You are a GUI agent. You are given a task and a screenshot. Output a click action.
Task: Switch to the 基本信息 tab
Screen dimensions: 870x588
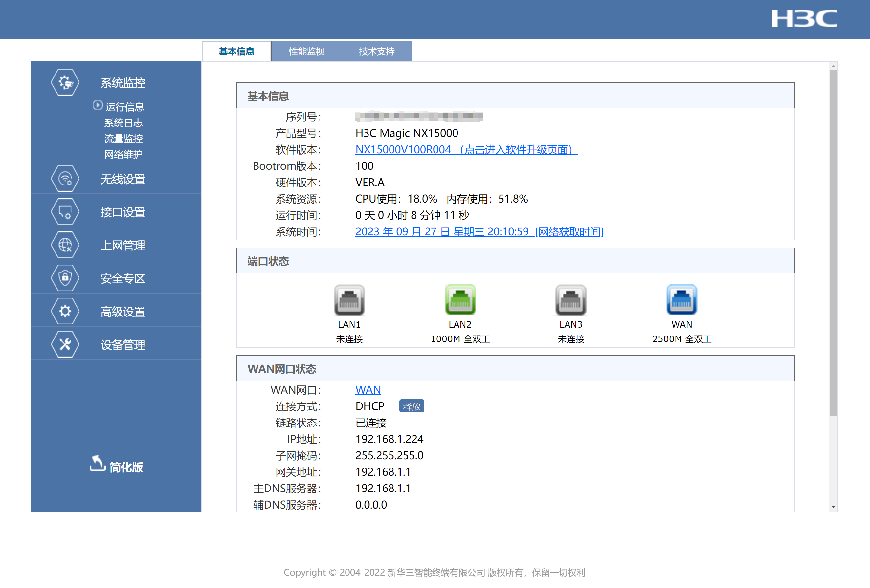[236, 51]
